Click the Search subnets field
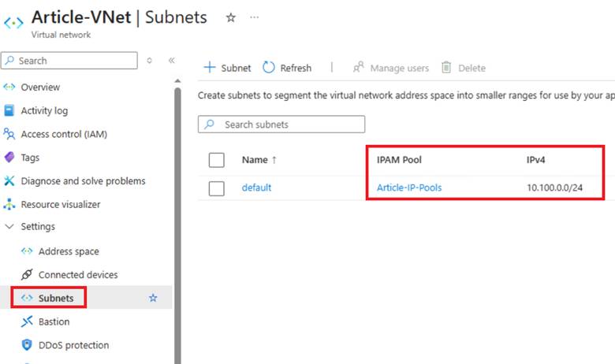This screenshot has width=615, height=364. (281, 124)
